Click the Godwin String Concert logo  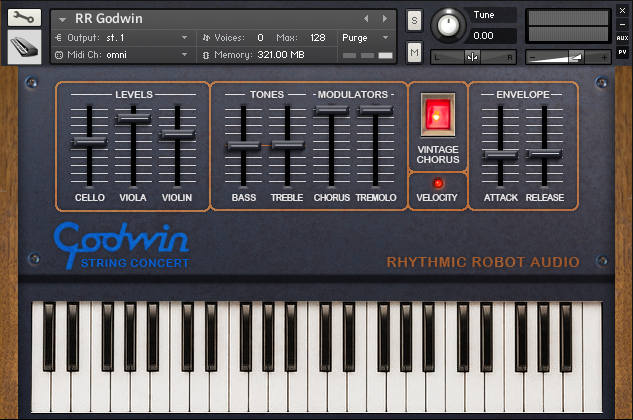pos(121,246)
